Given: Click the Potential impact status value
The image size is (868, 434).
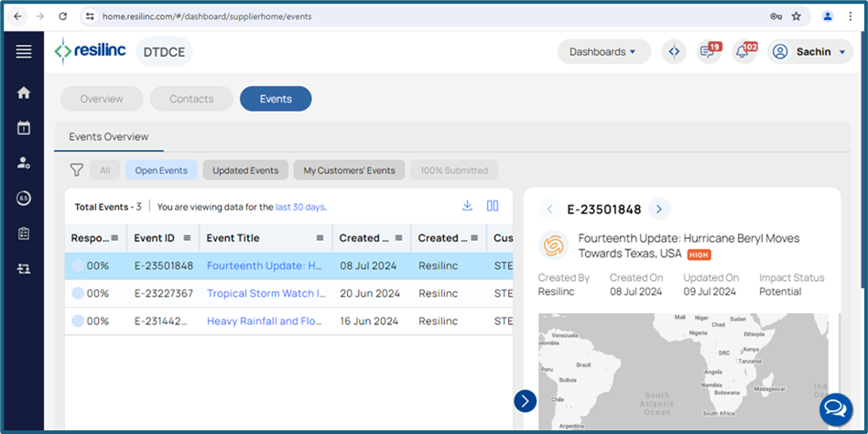Looking at the screenshot, I should (x=780, y=292).
